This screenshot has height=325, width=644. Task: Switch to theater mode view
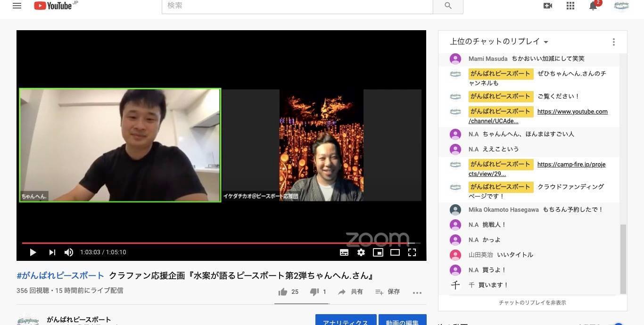[x=395, y=252]
